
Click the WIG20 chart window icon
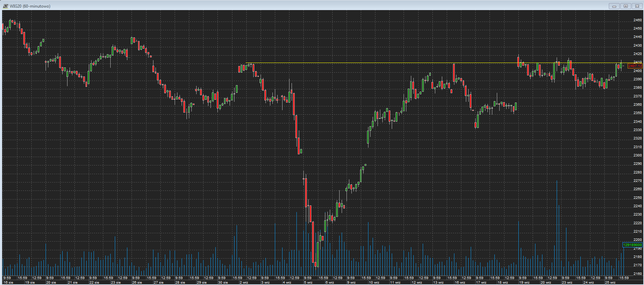(5, 6)
